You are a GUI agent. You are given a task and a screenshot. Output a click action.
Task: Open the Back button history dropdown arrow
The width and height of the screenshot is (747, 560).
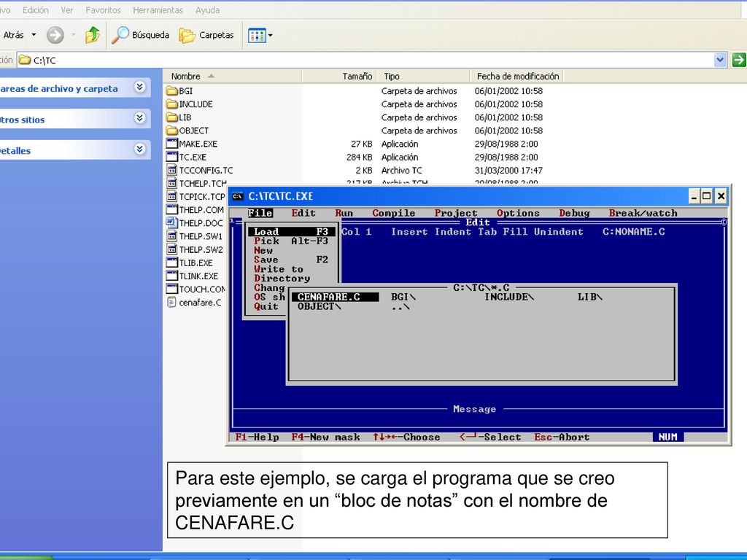pyautogui.click(x=34, y=35)
